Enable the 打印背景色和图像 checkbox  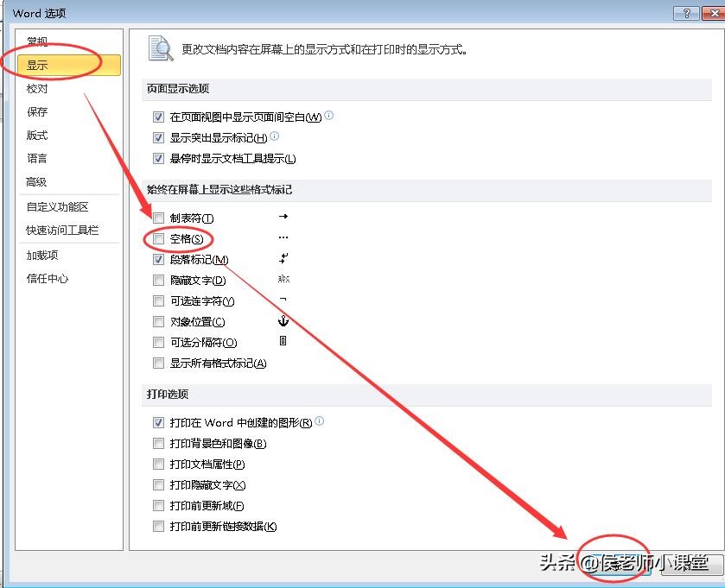coord(158,443)
